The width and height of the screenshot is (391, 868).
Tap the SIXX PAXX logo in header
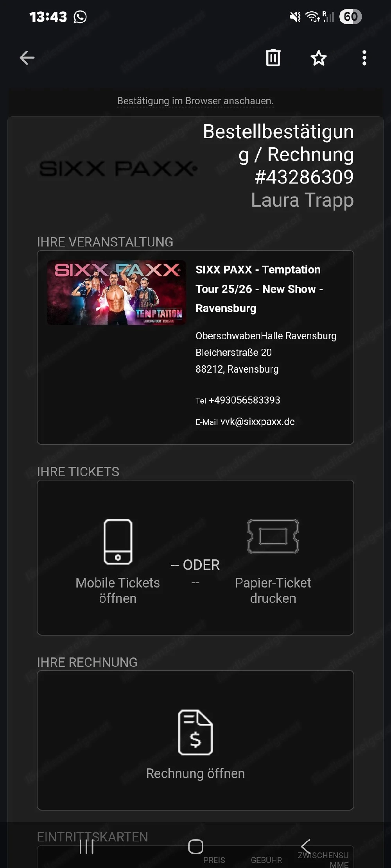118,169
